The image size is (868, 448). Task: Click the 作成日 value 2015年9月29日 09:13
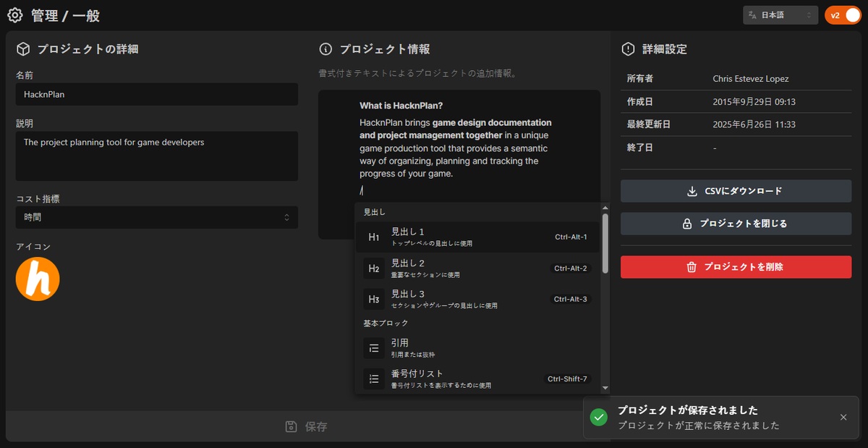coord(754,102)
